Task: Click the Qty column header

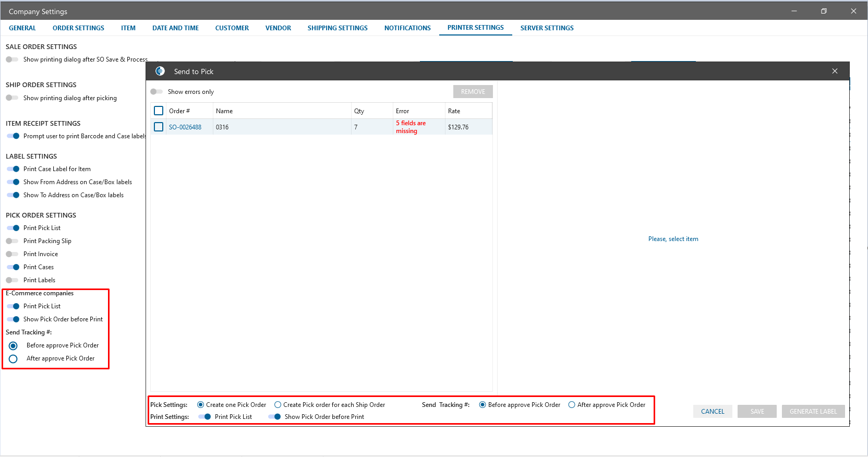Action: tap(359, 111)
